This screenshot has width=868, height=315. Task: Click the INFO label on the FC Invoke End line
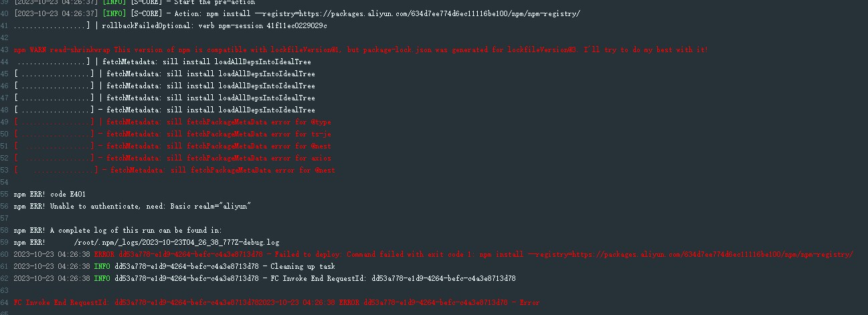(102, 278)
